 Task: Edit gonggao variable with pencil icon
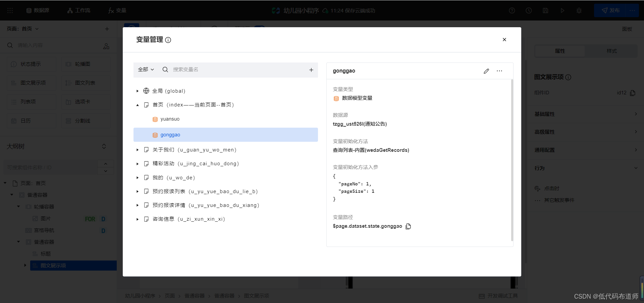[486, 71]
